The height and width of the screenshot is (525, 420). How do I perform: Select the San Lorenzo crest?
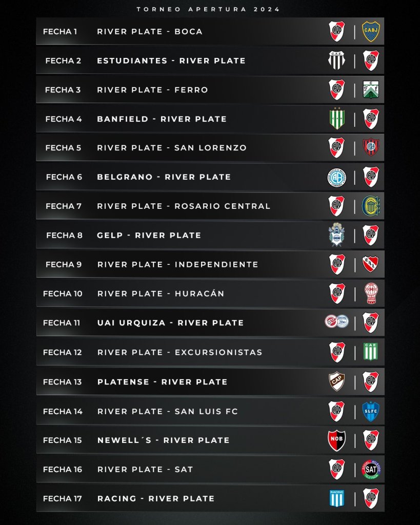(371, 148)
